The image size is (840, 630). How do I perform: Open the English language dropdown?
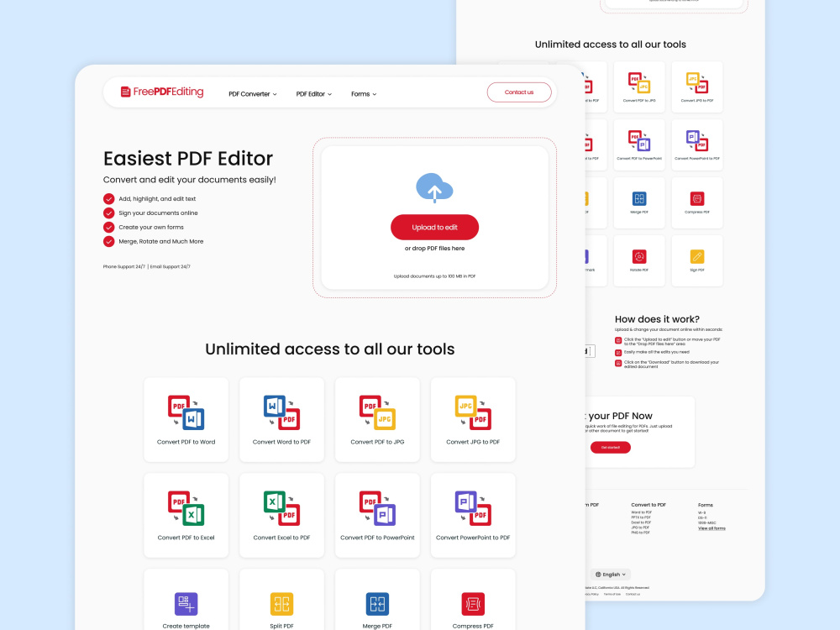point(610,575)
